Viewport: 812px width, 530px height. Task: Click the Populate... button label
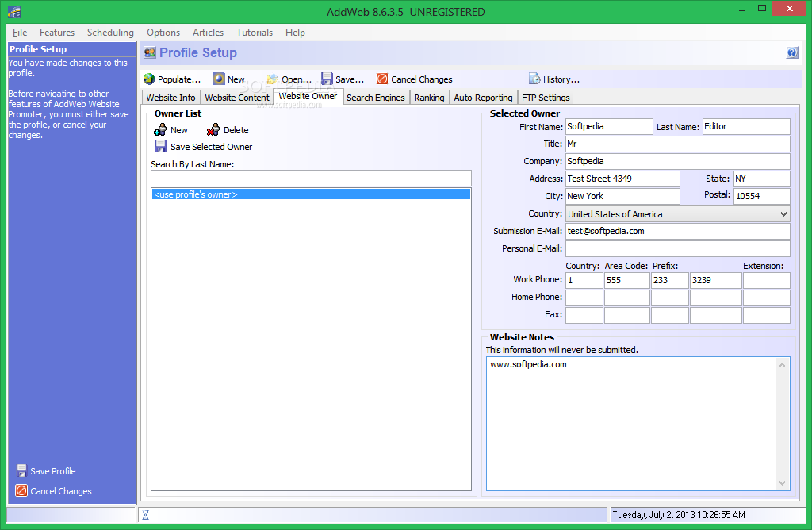[178, 79]
